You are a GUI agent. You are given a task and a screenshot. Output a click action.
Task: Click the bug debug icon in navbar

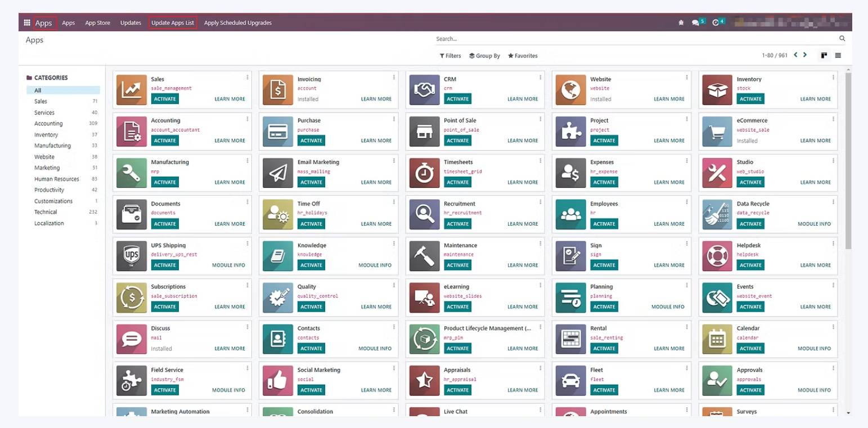[681, 22]
